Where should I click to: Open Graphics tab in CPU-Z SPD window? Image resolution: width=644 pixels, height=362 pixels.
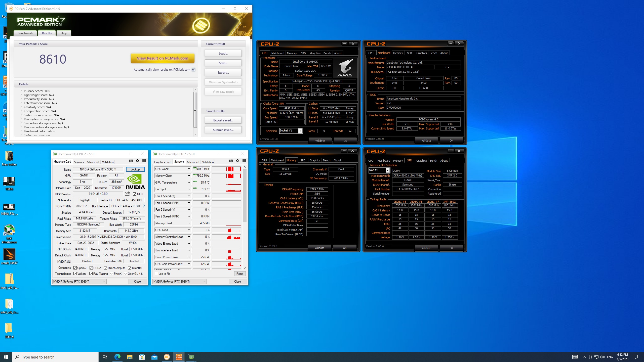[421, 161]
